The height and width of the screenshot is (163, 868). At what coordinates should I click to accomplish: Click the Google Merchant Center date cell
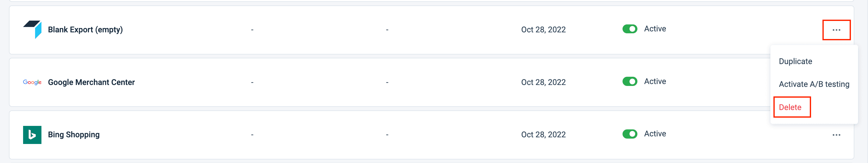tap(543, 82)
